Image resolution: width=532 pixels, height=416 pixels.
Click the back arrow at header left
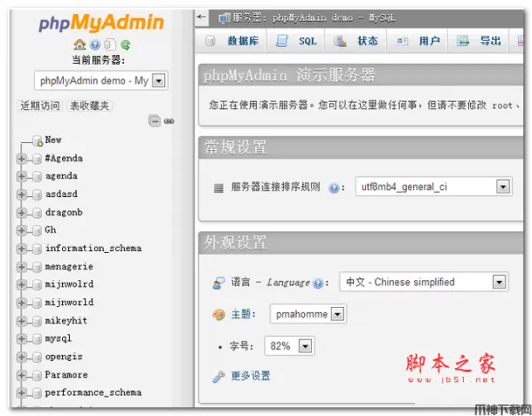click(201, 17)
